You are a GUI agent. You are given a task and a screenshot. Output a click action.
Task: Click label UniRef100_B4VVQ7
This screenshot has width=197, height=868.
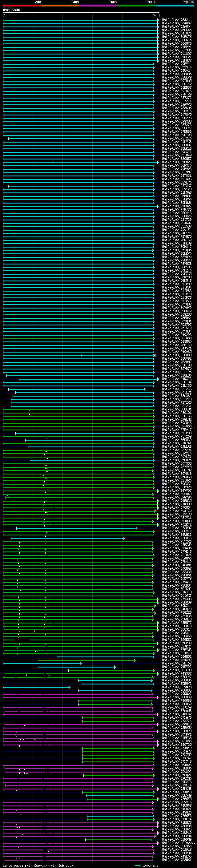(x=177, y=491)
